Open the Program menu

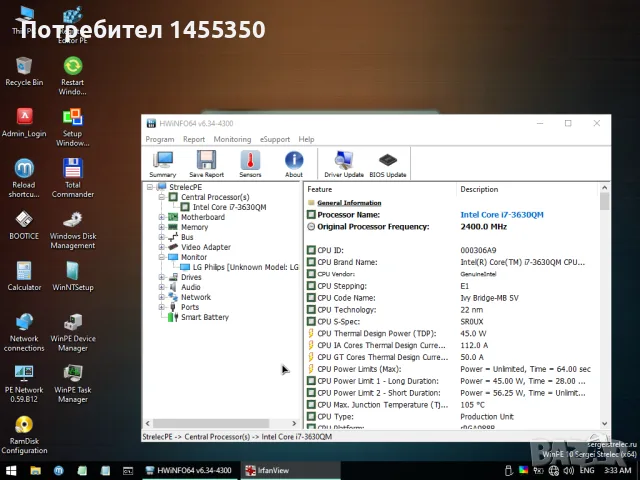coord(160,139)
